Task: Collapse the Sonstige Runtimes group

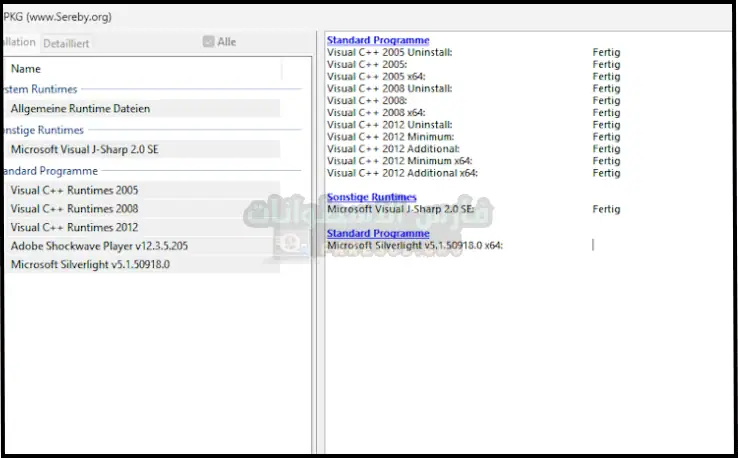Action: coord(43,130)
